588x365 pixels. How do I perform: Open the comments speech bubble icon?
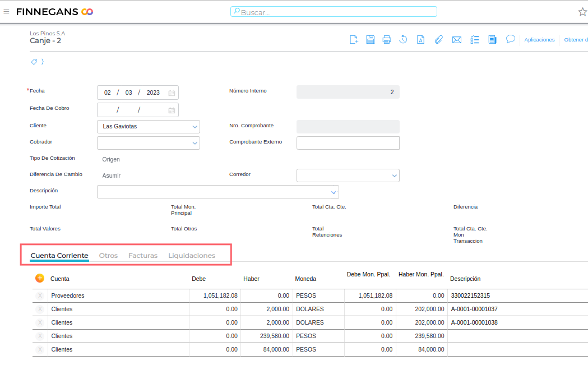pos(511,39)
